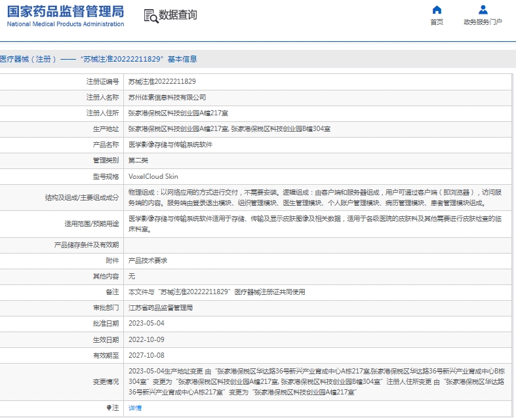516x420 pixels.
Task: Click change record text starting 2023-05-04生产地址变更
Action: coord(317,381)
